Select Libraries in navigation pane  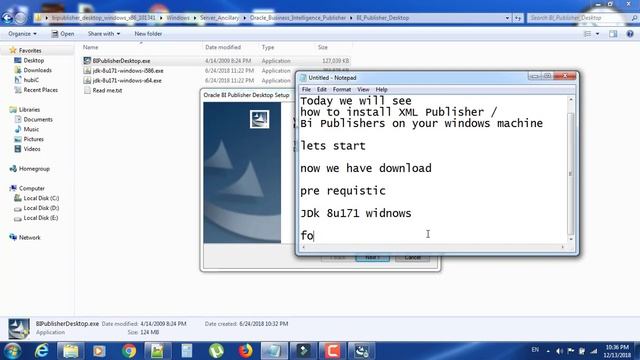(x=29, y=110)
